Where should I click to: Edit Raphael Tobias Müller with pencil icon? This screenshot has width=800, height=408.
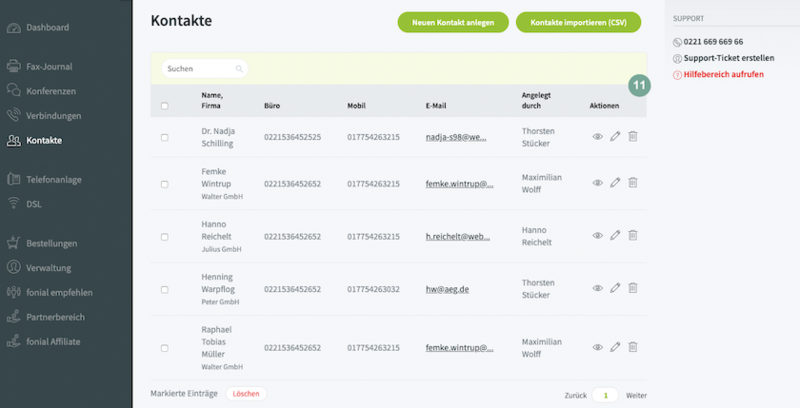[x=615, y=348]
